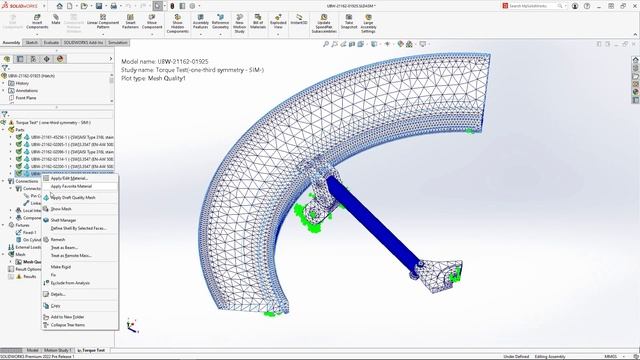Open the dropdown arrow under Exploded View
Image resolution: width=640 pixels, height=360 pixels.
278,34
